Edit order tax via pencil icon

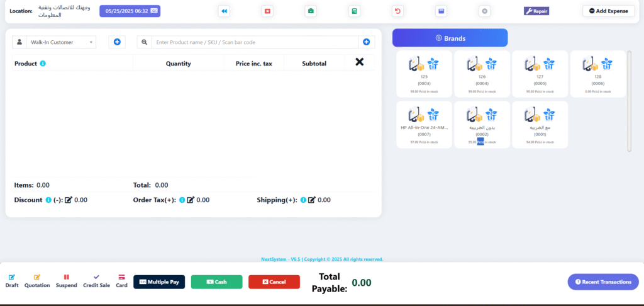coord(191,200)
